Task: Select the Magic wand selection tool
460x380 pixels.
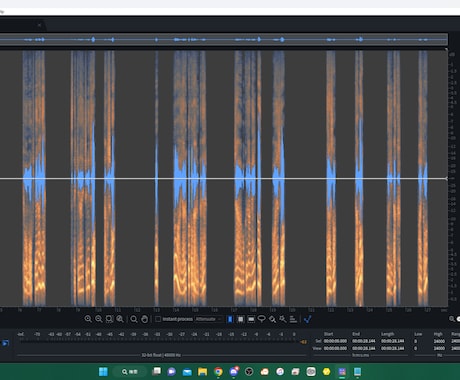Action: pos(283,319)
